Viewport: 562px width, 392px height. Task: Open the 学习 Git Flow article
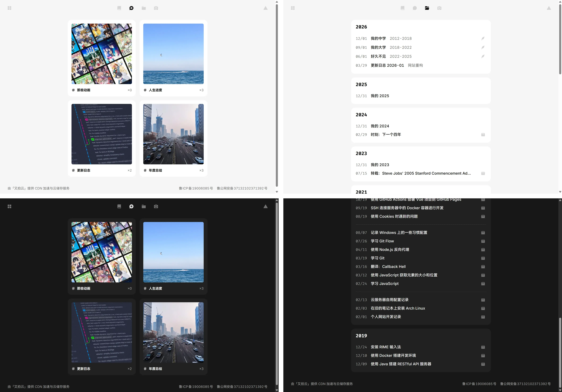coord(382,241)
